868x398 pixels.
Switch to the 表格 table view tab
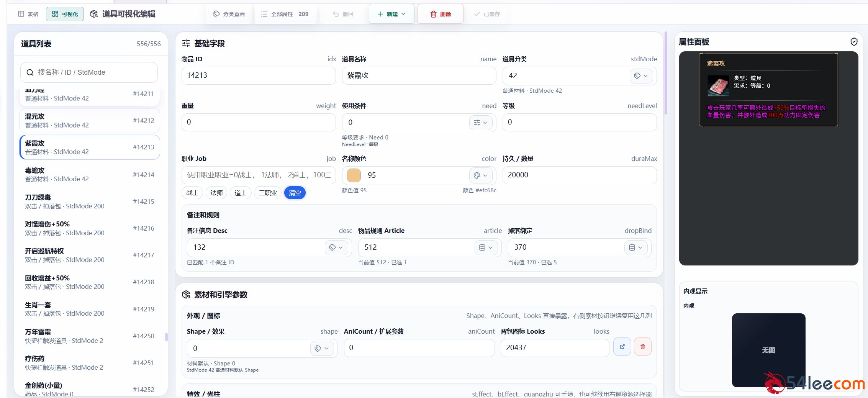(28, 14)
